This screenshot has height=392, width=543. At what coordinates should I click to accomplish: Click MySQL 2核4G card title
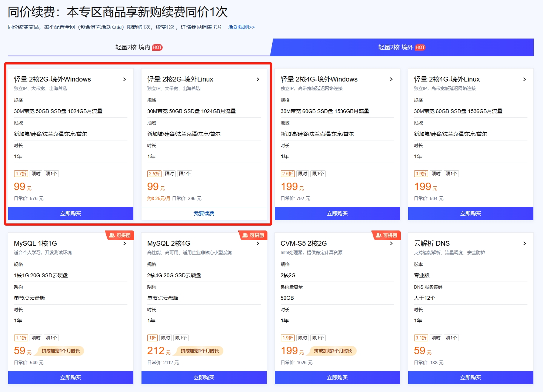pos(169,243)
